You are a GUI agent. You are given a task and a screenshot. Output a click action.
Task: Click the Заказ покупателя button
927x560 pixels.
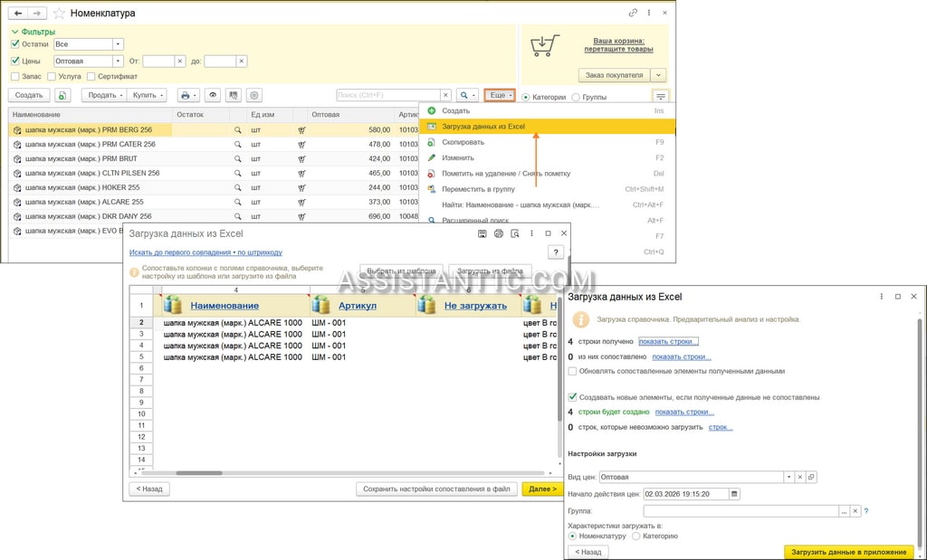point(615,75)
